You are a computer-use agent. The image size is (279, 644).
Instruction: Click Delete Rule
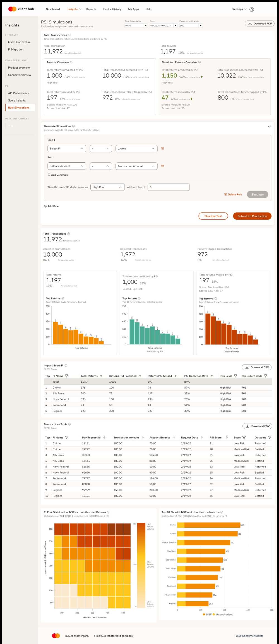233,194
